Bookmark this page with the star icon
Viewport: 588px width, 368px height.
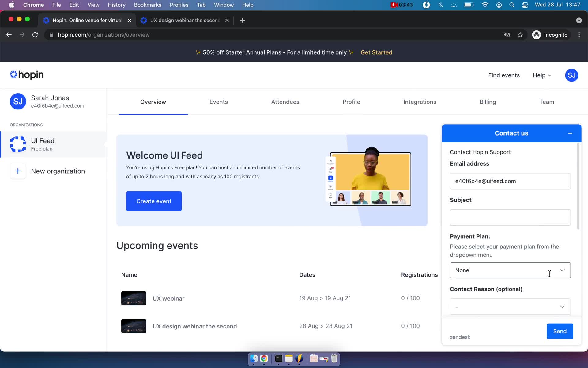click(520, 35)
